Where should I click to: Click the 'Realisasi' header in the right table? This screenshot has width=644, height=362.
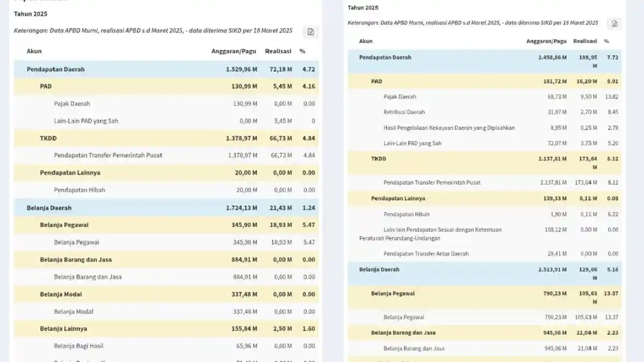point(585,41)
